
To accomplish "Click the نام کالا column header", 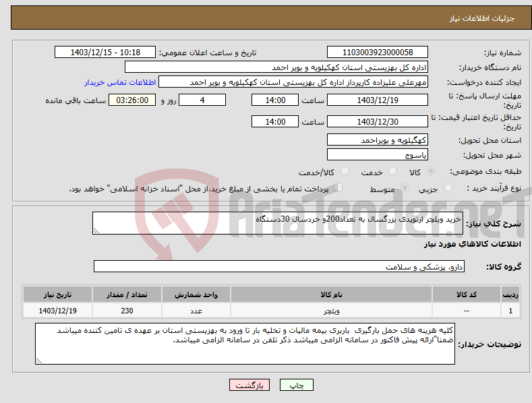I will [332, 294].
